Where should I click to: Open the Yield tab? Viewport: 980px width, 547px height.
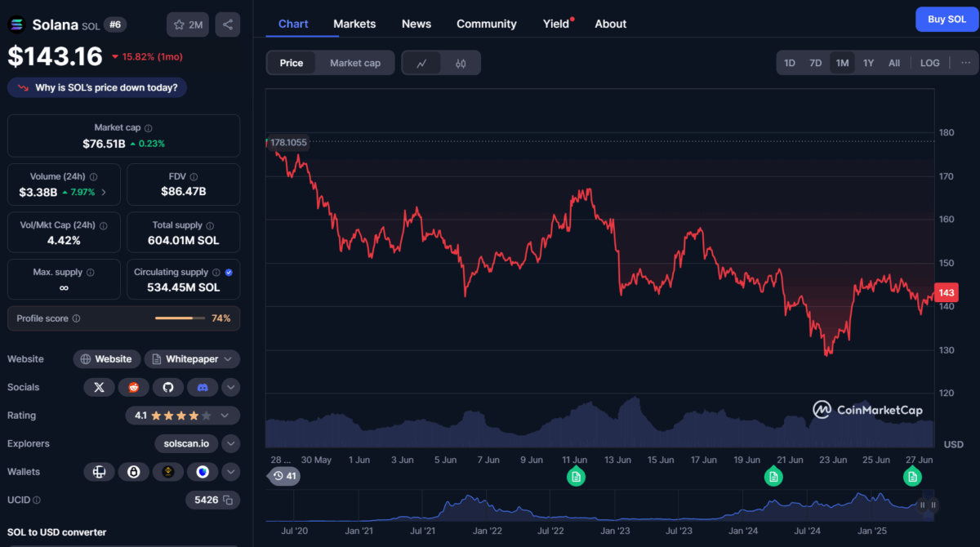[556, 24]
